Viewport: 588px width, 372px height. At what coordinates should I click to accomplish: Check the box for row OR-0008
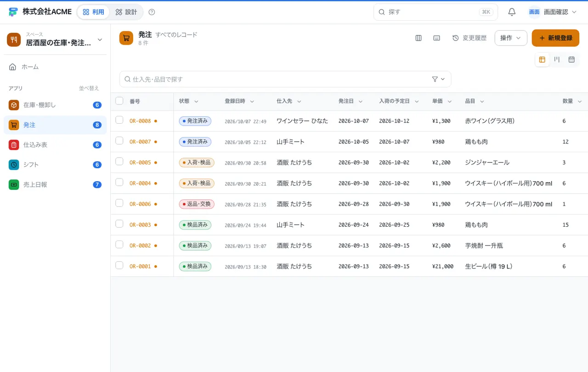119,120
